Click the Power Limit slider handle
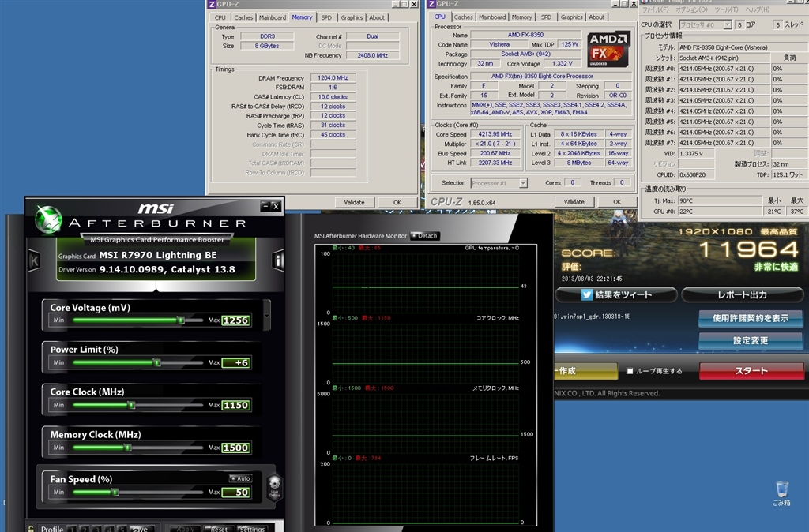This screenshot has width=809, height=532. tap(157, 362)
